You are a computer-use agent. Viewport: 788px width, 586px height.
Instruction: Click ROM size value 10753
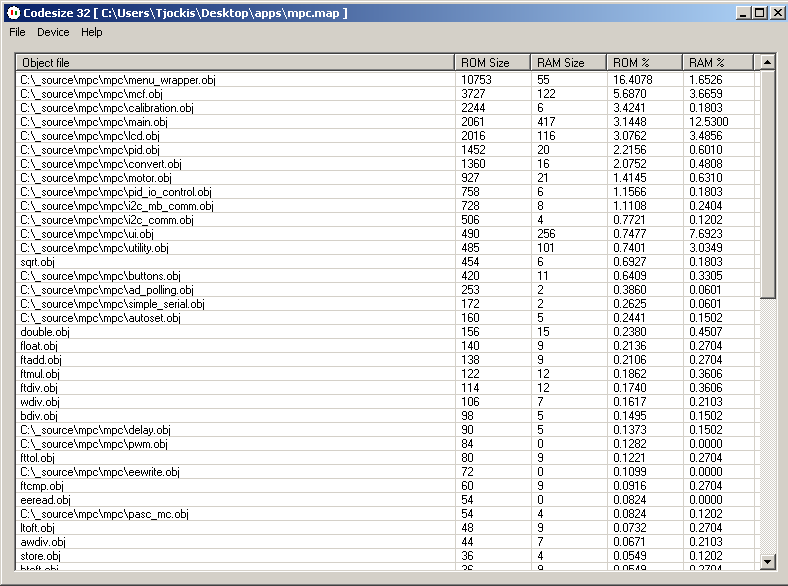tap(476, 80)
